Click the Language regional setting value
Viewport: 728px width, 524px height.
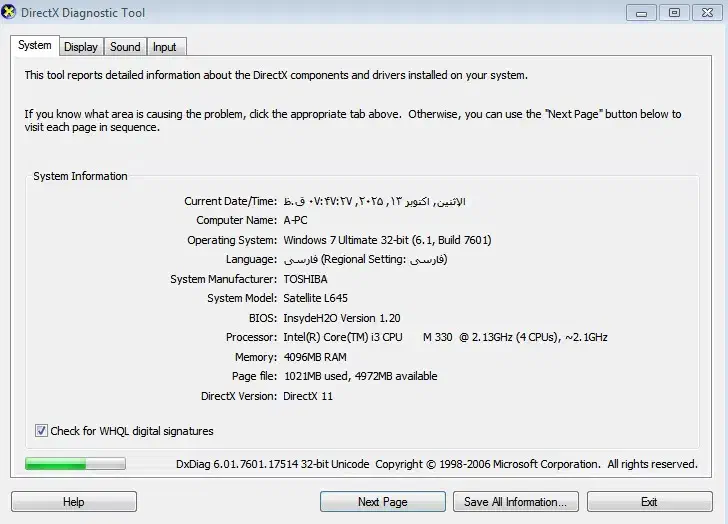pos(365,259)
